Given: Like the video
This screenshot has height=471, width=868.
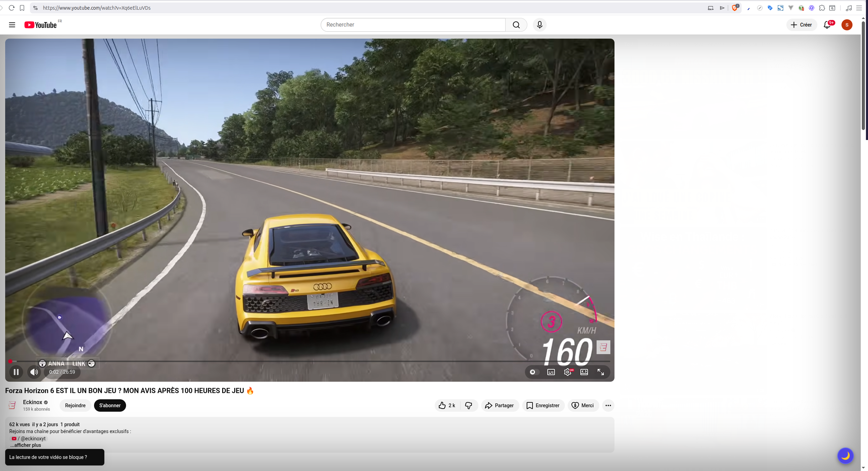Looking at the screenshot, I should [447, 405].
